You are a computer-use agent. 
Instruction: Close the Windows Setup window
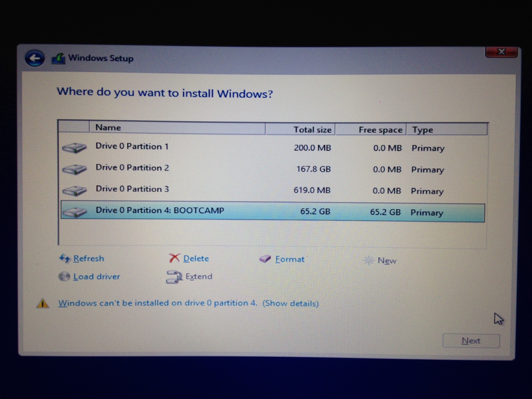coord(501,52)
